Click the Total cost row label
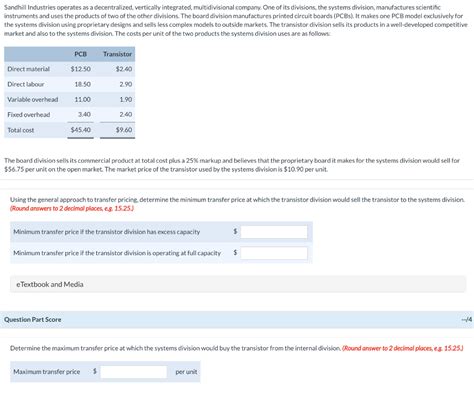Image resolution: width=474 pixels, height=393 pixels. pos(21,130)
